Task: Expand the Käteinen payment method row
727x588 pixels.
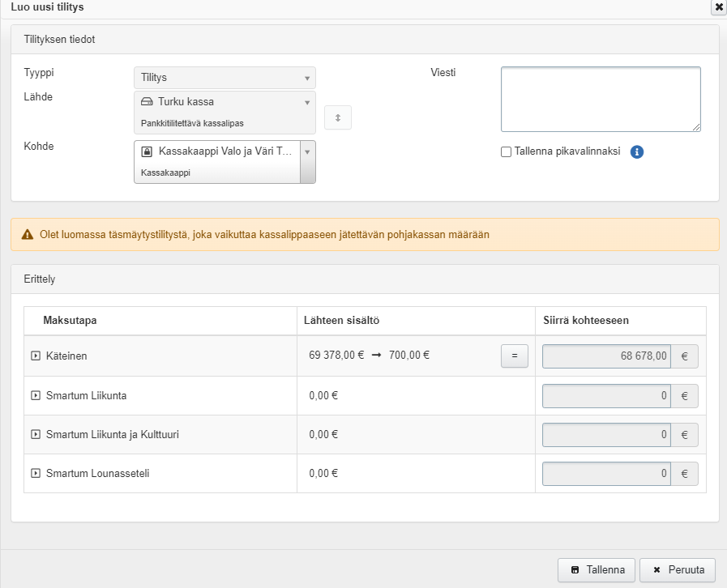Action: click(36, 356)
